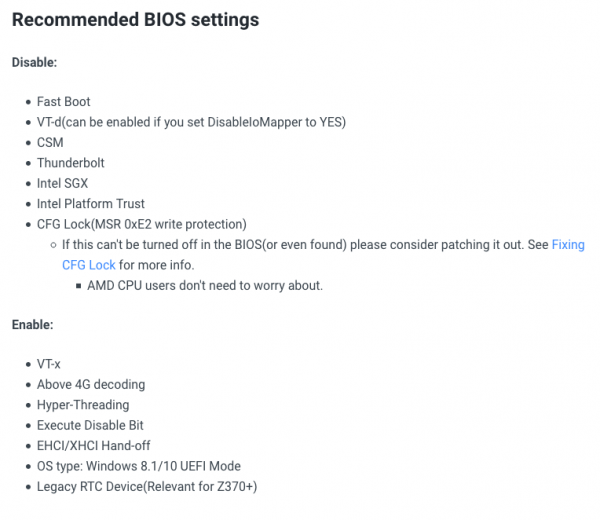The image size is (600, 520).
Task: Click the CFG Lock MSR 0xE2 item
Action: pyautogui.click(x=141, y=224)
